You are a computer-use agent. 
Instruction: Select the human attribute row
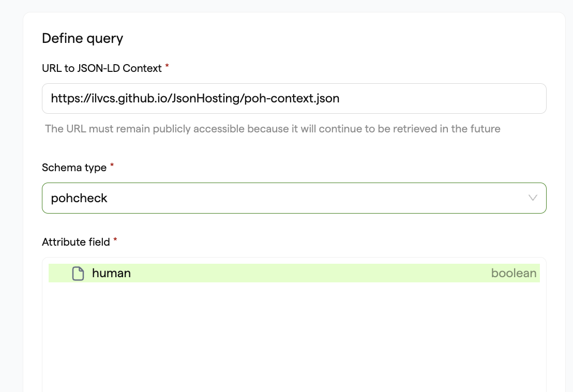[294, 273]
